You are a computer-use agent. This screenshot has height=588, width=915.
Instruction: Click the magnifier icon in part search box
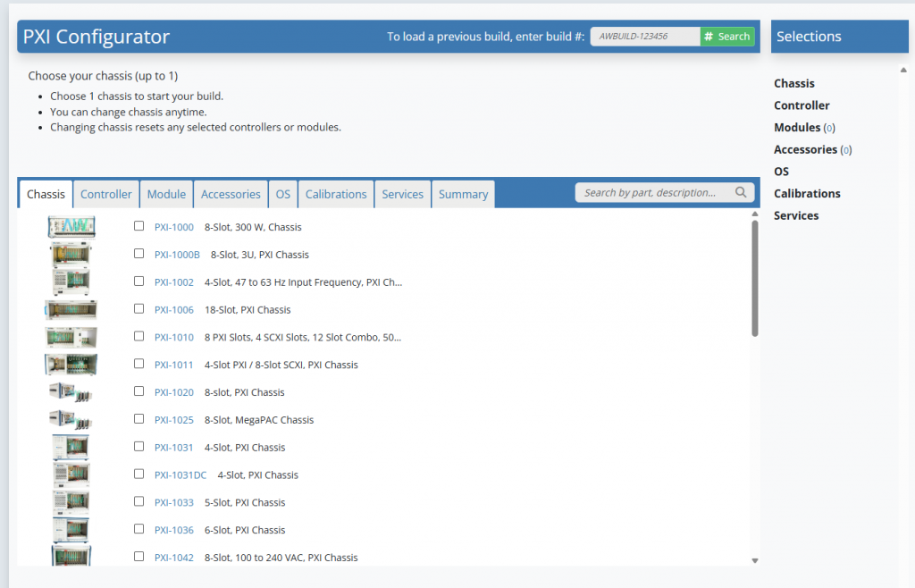741,192
